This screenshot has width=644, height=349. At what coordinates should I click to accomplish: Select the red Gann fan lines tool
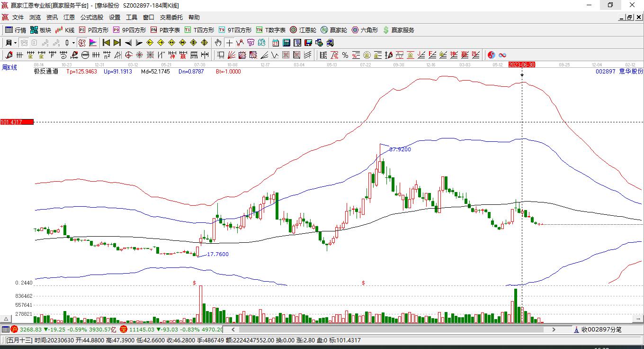coord(231,55)
